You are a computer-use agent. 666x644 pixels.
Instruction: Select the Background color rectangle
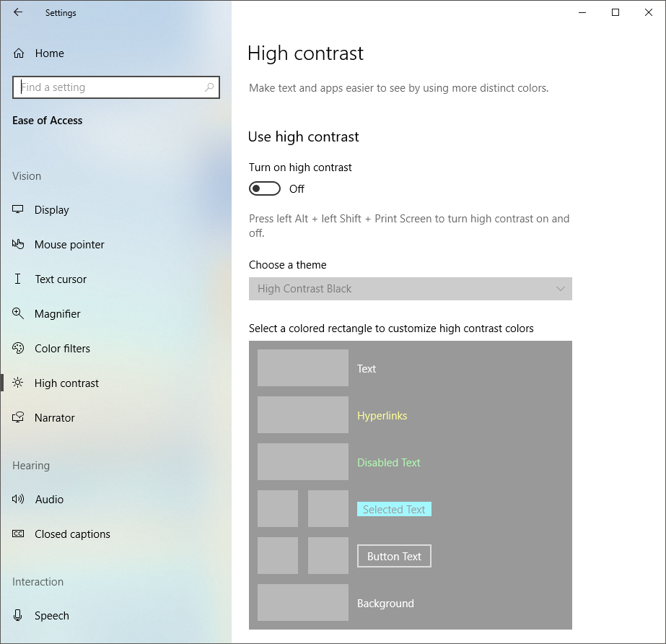[303, 603]
